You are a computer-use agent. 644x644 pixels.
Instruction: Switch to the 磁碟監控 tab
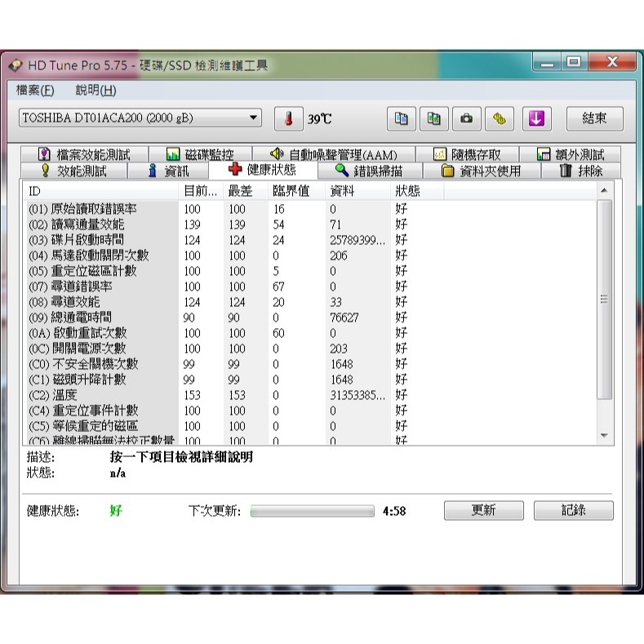point(201,154)
